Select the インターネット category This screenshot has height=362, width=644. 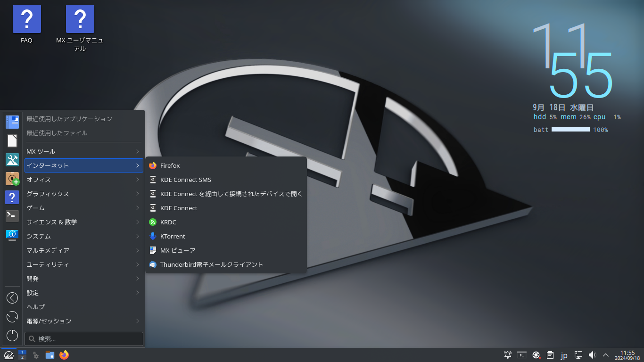[84, 165]
